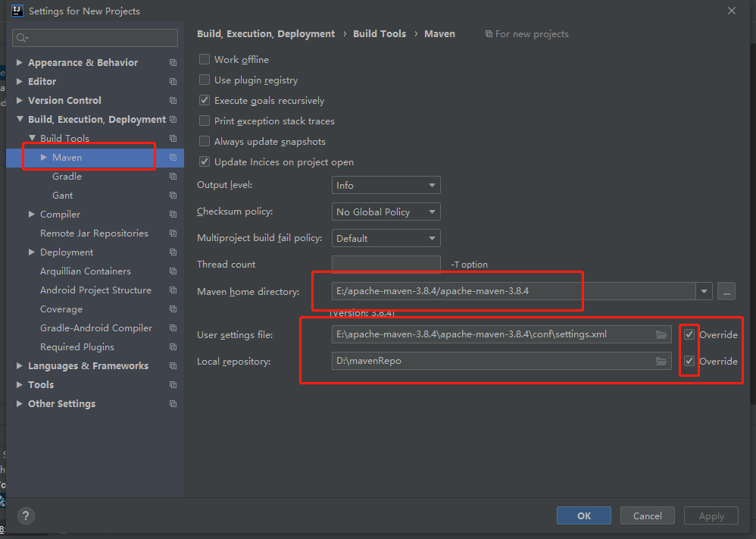Select Gradle in the settings tree
756x539 pixels.
click(67, 176)
